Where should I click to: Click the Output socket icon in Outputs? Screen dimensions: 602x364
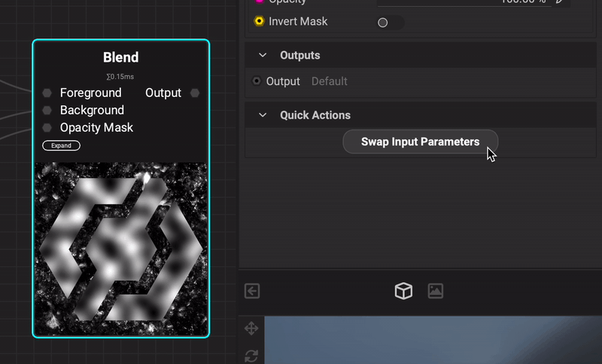(257, 81)
